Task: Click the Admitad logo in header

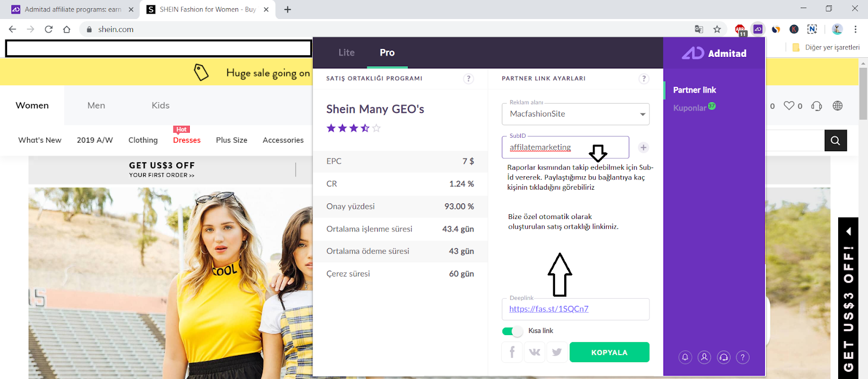Action: pos(714,53)
